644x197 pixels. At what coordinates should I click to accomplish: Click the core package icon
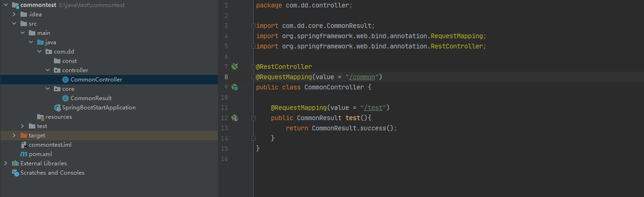pos(57,89)
